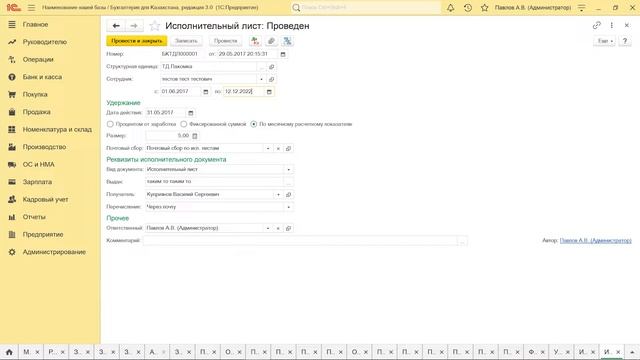Select Фиксированной суммой radio option
This screenshot has width=640, height=360.
click(x=184, y=124)
